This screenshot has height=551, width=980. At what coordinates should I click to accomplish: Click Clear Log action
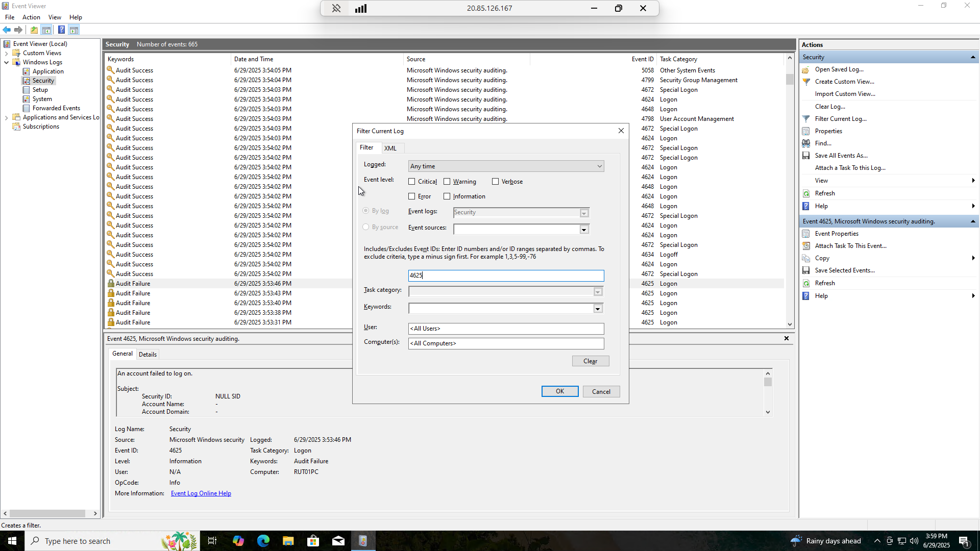830,107
